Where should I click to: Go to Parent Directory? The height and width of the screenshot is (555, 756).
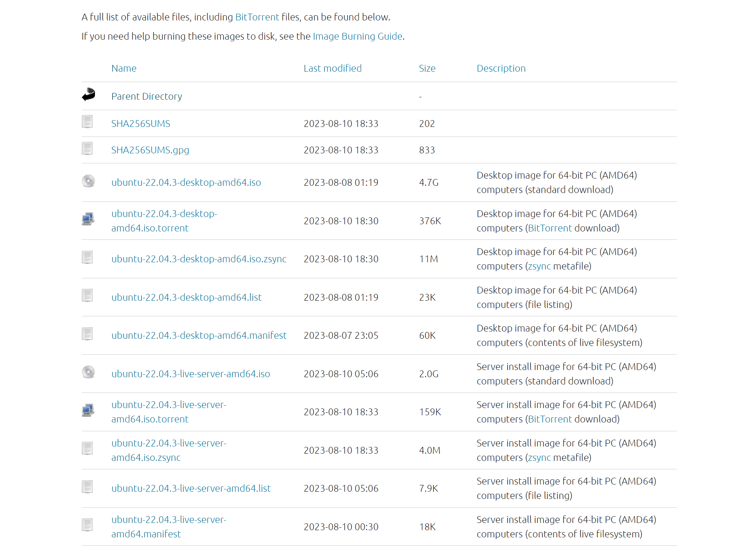[x=147, y=97]
